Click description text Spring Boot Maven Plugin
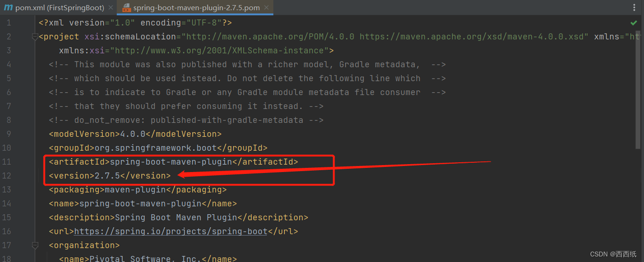Image resolution: width=644 pixels, height=262 pixels. tap(176, 217)
